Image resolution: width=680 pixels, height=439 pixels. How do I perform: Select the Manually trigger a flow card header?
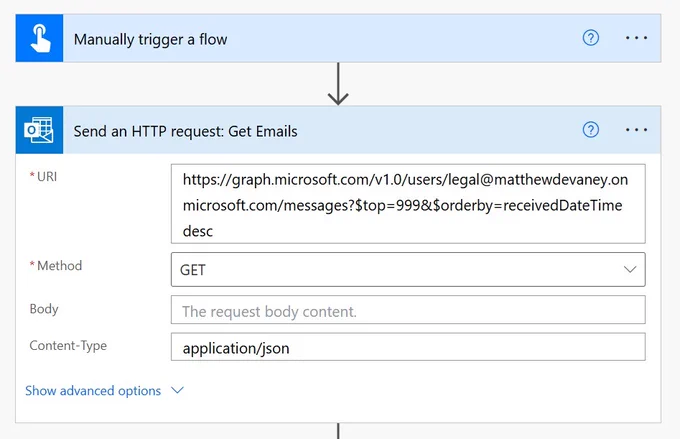[338, 38]
